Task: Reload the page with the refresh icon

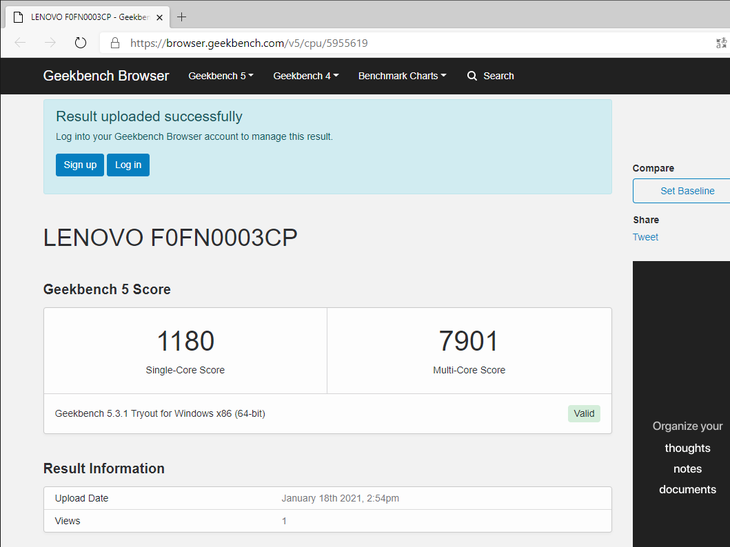Action: click(x=81, y=43)
